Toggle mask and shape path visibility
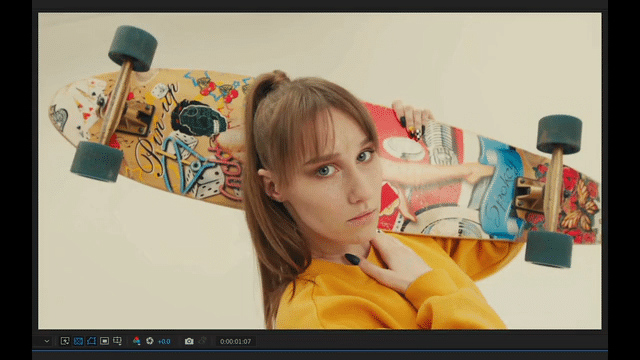The image size is (640, 360). click(x=91, y=341)
